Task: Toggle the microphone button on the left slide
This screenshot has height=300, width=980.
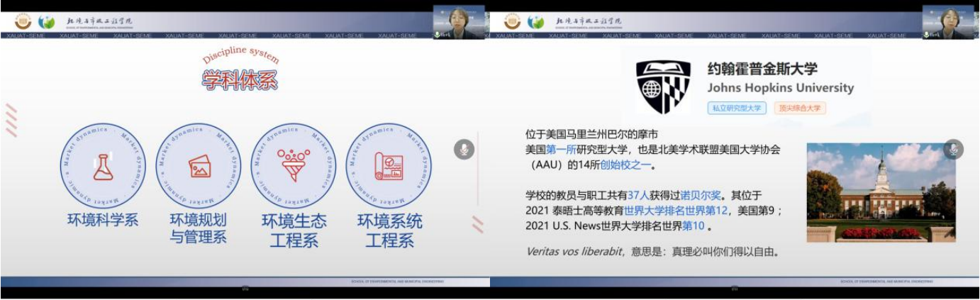Action: [x=464, y=150]
